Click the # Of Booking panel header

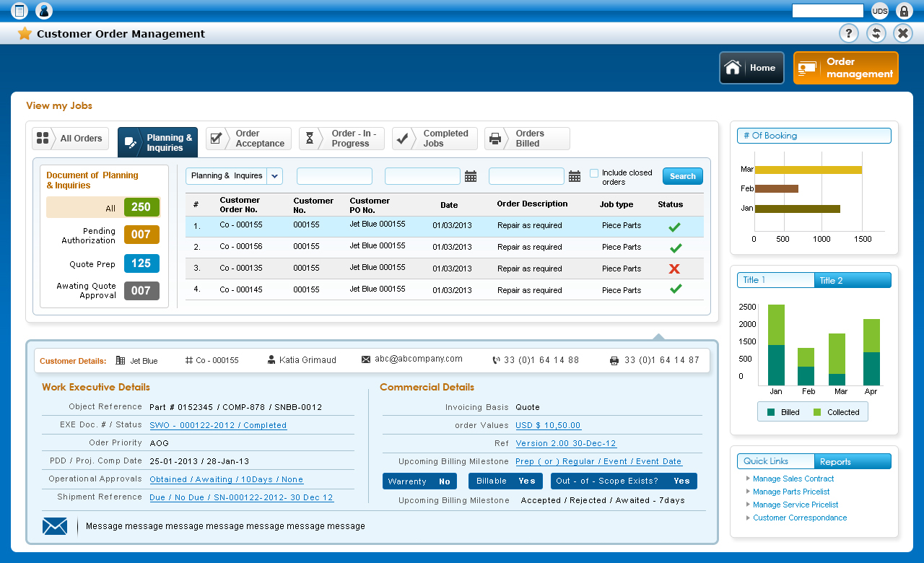(814, 136)
